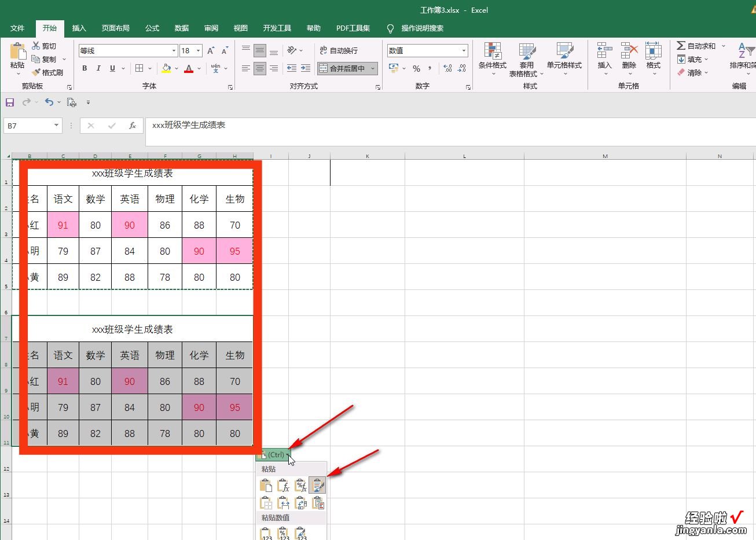This screenshot has width=756, height=540.
Task: Open the font size dropdown showing 18
Action: pos(198,51)
